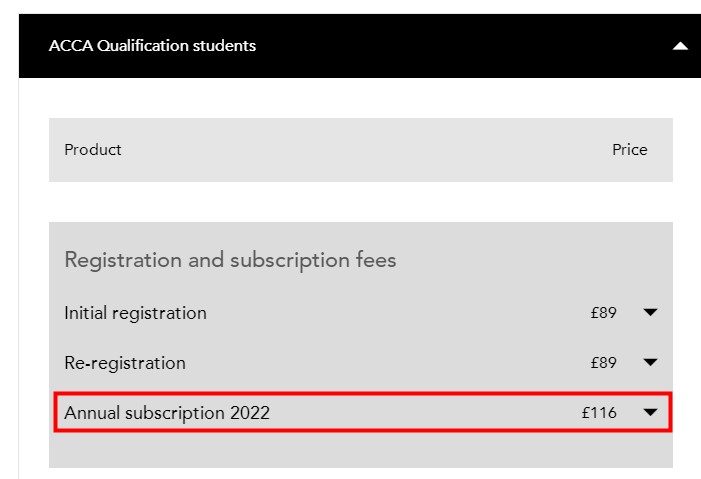
Task: Click the empty space in the Initial registration row
Action: 400,313
